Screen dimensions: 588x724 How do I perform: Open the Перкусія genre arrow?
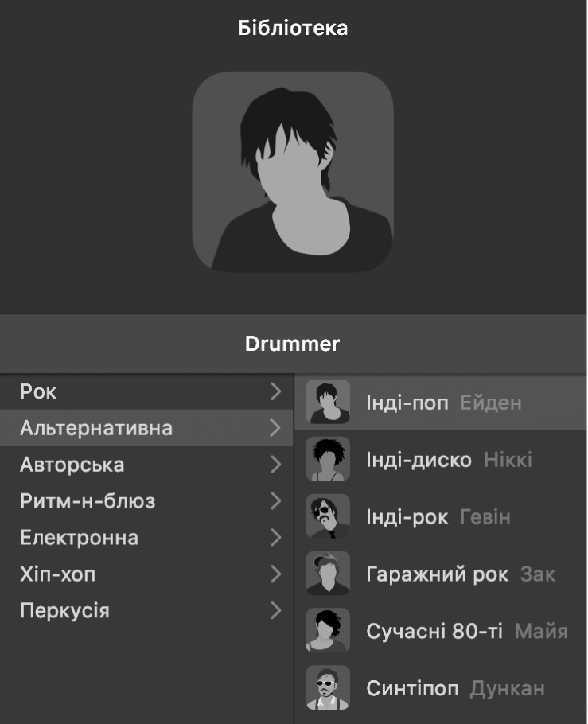[277, 611]
